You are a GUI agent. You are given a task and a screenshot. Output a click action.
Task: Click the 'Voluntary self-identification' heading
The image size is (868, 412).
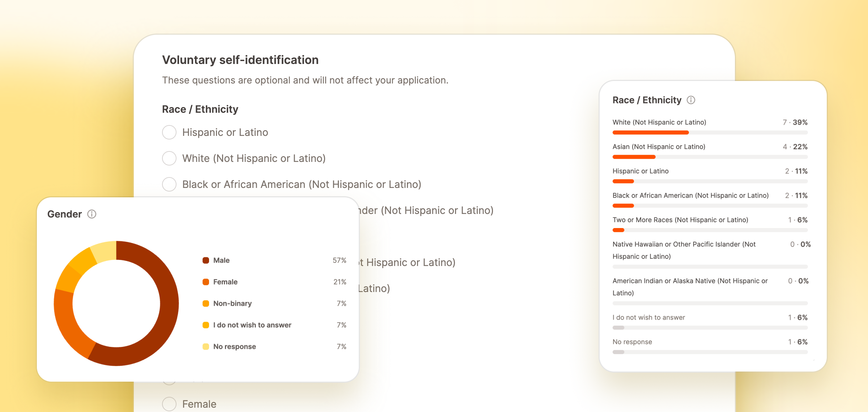pos(240,60)
